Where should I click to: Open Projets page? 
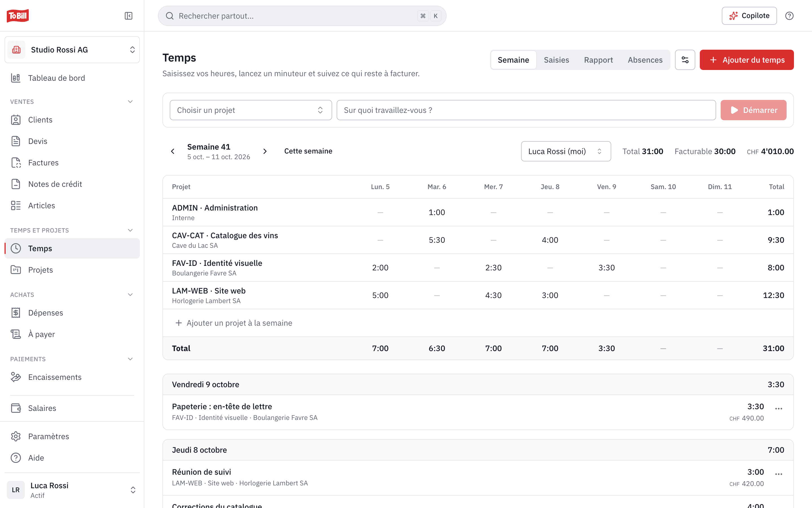coord(72,270)
